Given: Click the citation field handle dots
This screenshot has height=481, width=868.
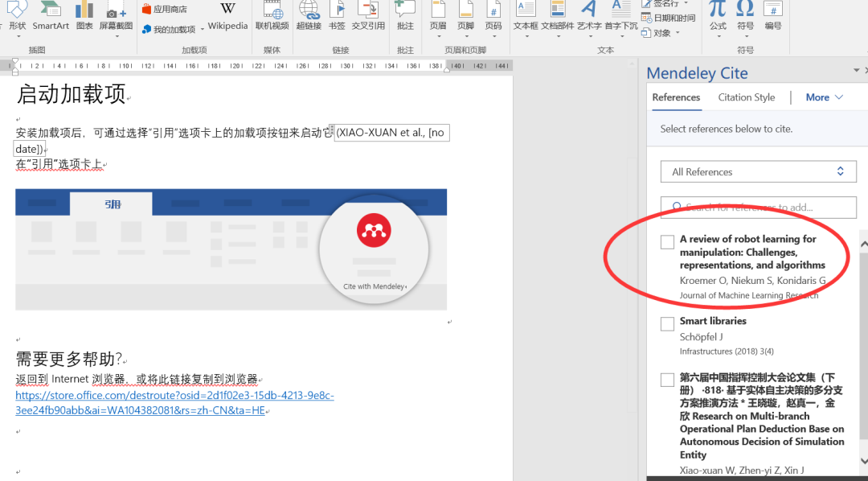Looking at the screenshot, I should click(332, 129).
